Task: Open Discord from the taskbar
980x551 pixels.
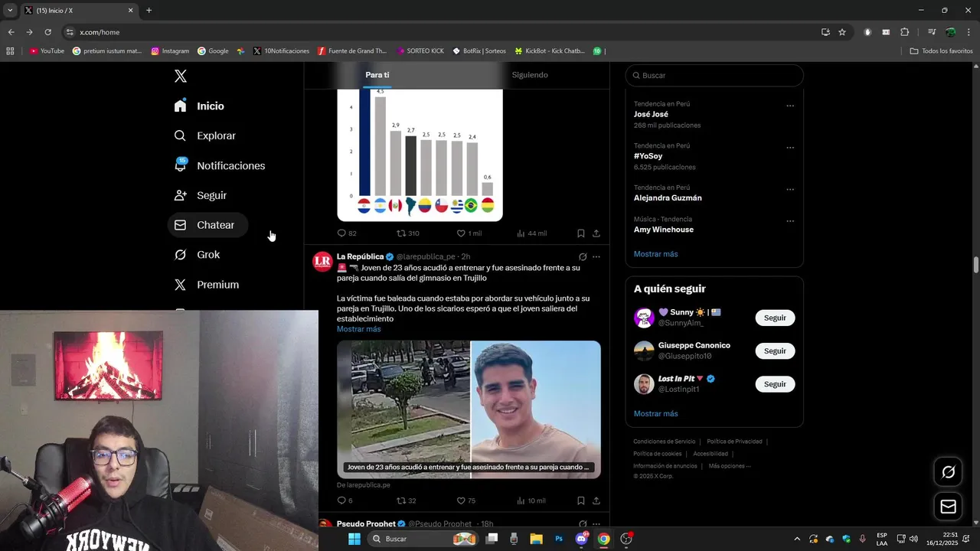Action: tap(581, 539)
